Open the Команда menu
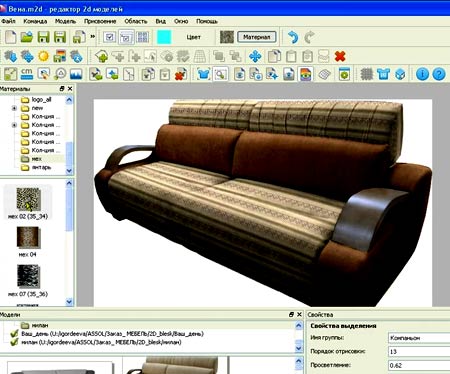This screenshot has height=374, width=450. pos(35,21)
